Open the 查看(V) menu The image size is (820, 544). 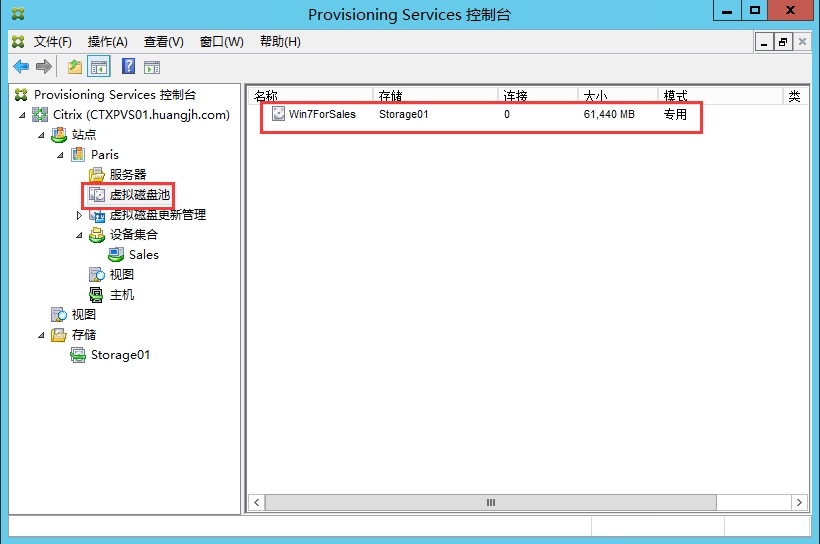click(164, 41)
